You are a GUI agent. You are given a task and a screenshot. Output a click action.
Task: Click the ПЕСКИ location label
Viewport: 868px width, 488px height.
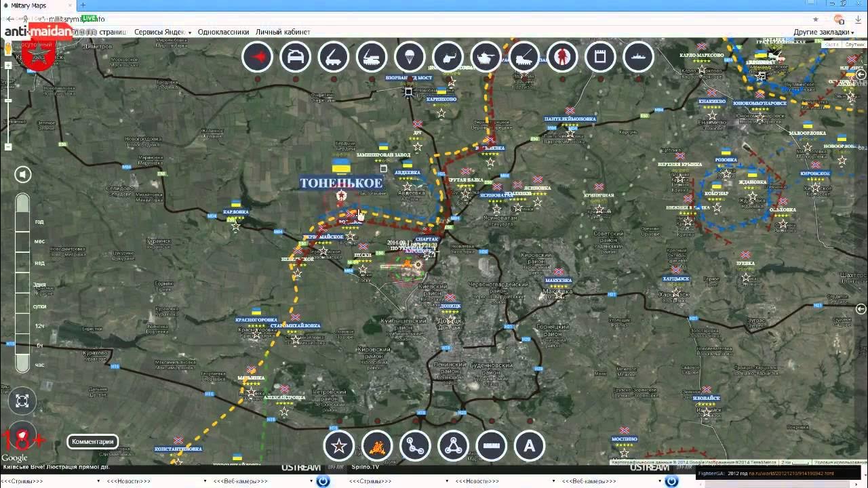pyautogui.click(x=363, y=255)
